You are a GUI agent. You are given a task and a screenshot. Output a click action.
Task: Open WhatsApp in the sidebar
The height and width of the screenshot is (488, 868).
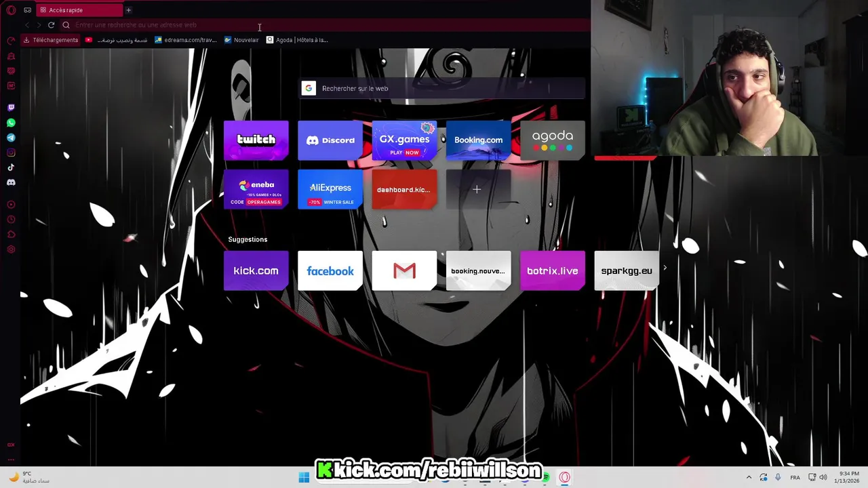pos(11,123)
